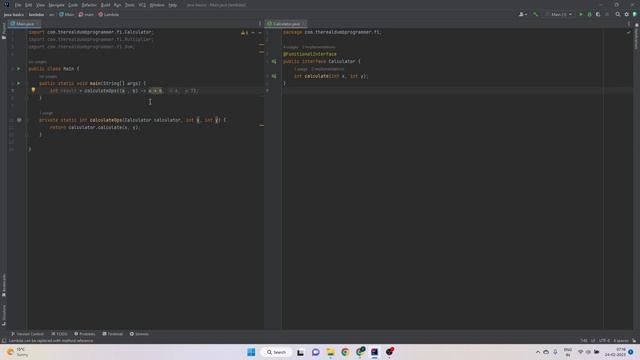The height and width of the screenshot is (360, 640).
Task: Click the Build Project hammer icon
Action: click(535, 14)
